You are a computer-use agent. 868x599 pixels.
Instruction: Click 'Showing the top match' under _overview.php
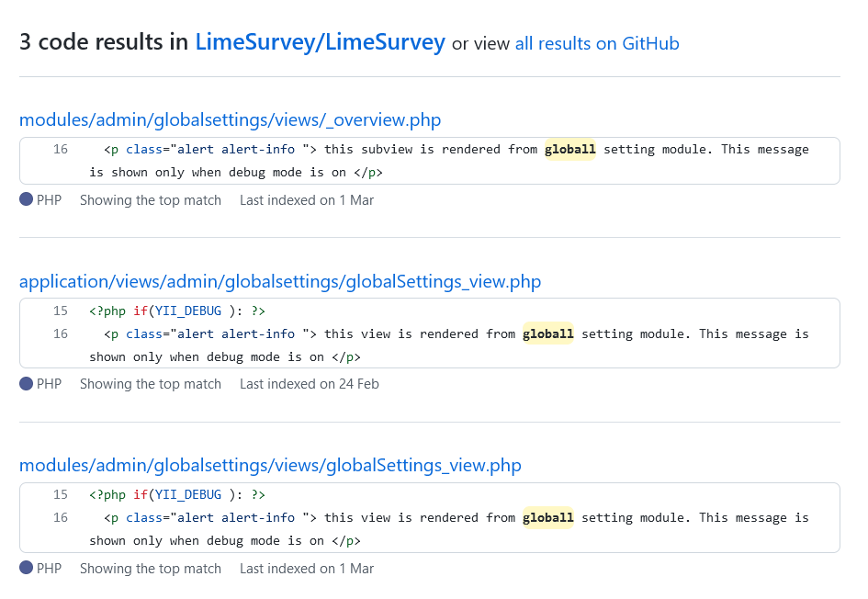pyautogui.click(x=151, y=199)
